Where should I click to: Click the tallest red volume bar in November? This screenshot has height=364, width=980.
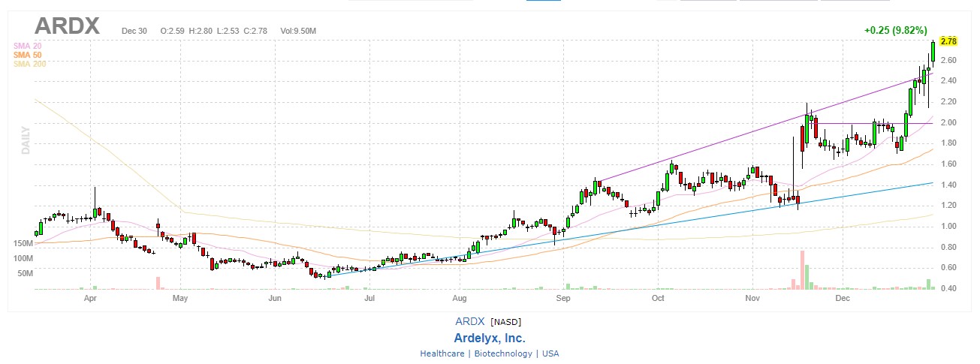click(802, 270)
